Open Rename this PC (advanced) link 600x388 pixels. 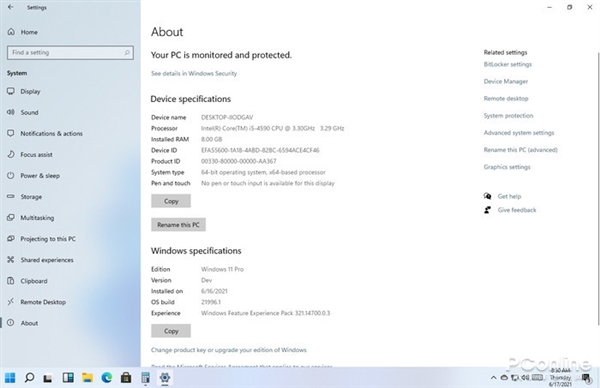pos(521,150)
